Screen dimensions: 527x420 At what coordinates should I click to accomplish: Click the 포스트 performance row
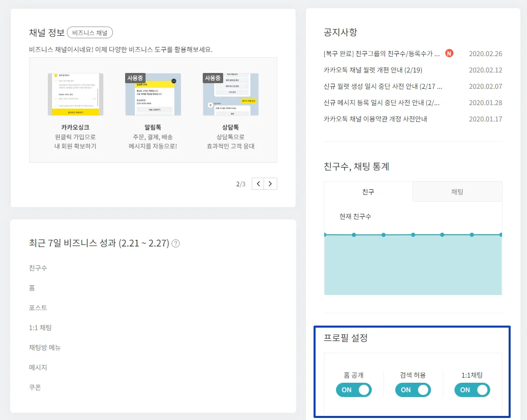point(38,308)
